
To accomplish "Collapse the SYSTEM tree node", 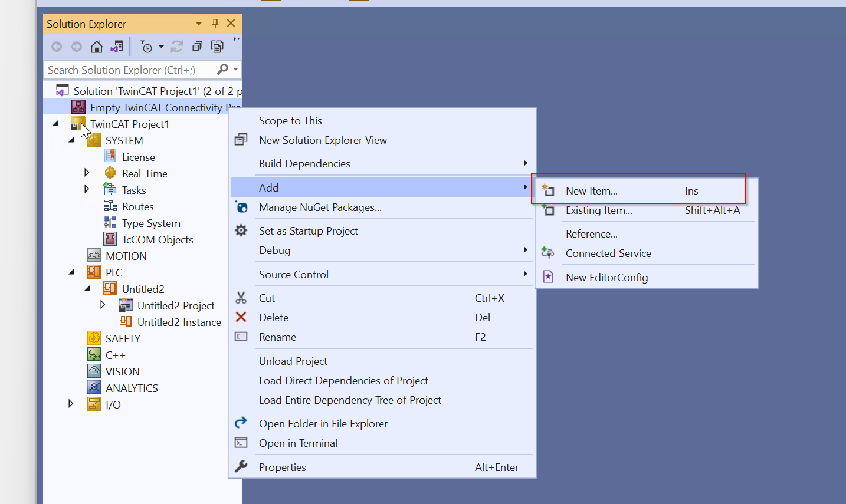I will pos(71,140).
